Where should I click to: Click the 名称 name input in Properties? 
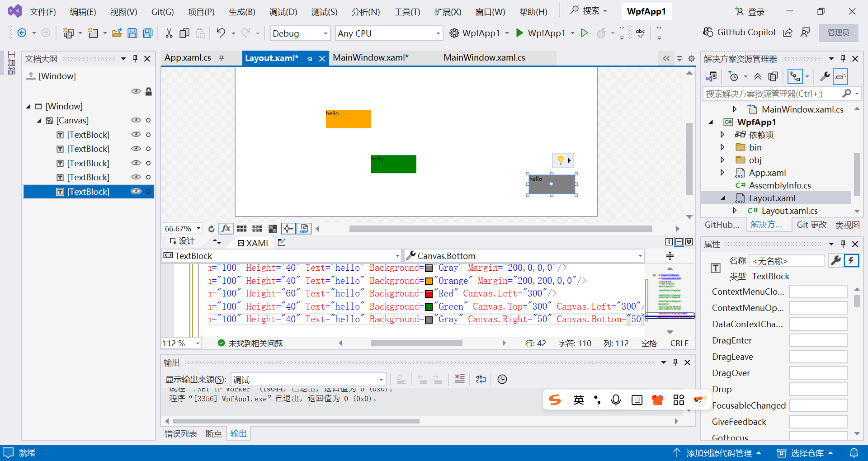coord(787,261)
